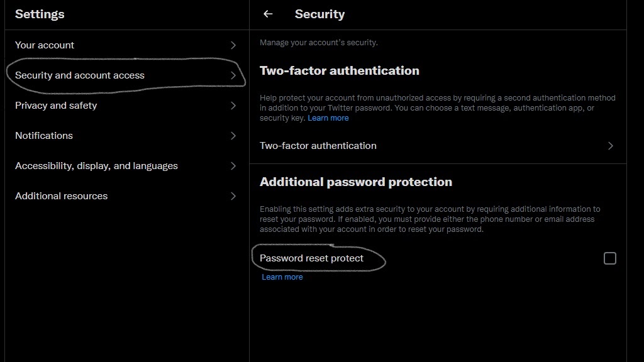The width and height of the screenshot is (644, 362).
Task: Open Learn more link under Password reset protect
Action: coord(282,277)
